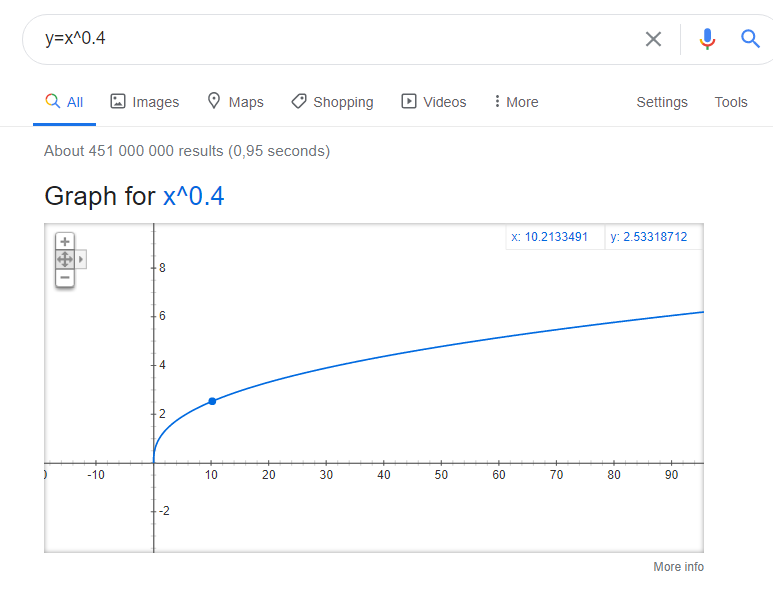The height and width of the screenshot is (599, 773).
Task: Zoom out of the graph with minus button
Action: coord(65,278)
